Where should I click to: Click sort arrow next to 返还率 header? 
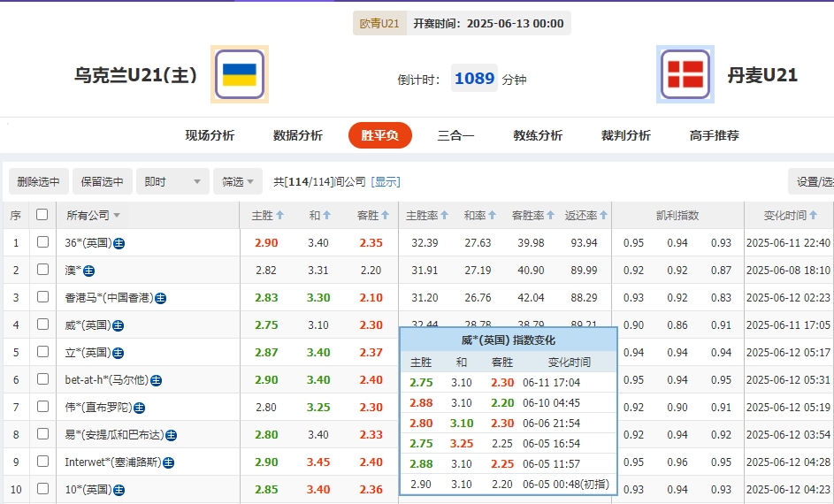(603, 215)
